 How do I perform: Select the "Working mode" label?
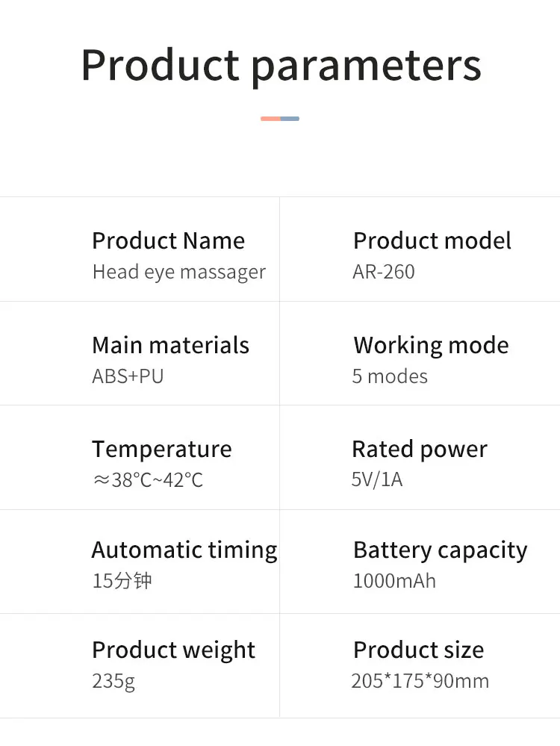(x=431, y=345)
